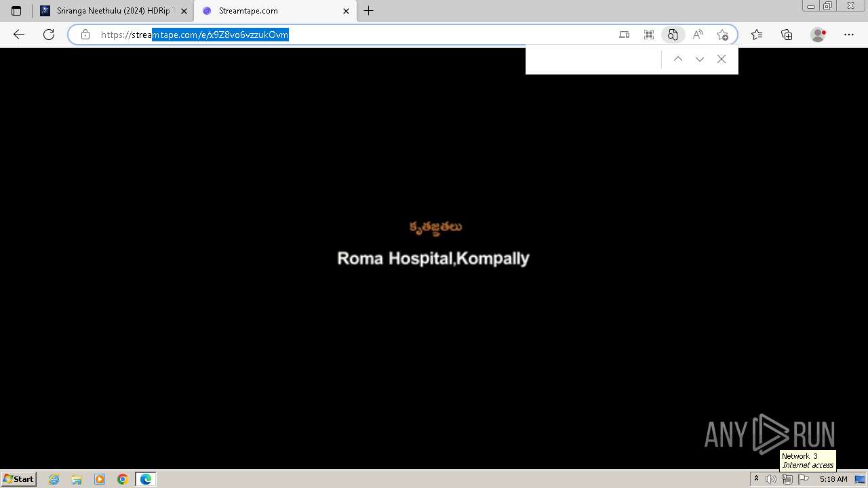Image resolution: width=868 pixels, height=488 pixels.
Task: Select Microsoft Edge taskbar button
Action: click(146, 479)
